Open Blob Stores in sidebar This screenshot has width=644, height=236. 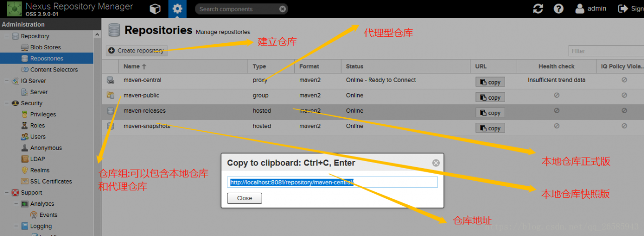click(x=45, y=47)
